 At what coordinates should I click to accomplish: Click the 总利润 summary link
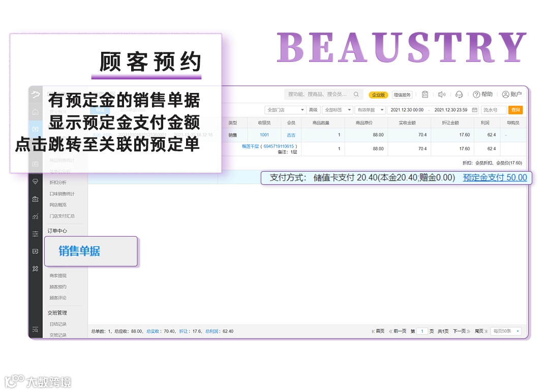click(212, 331)
